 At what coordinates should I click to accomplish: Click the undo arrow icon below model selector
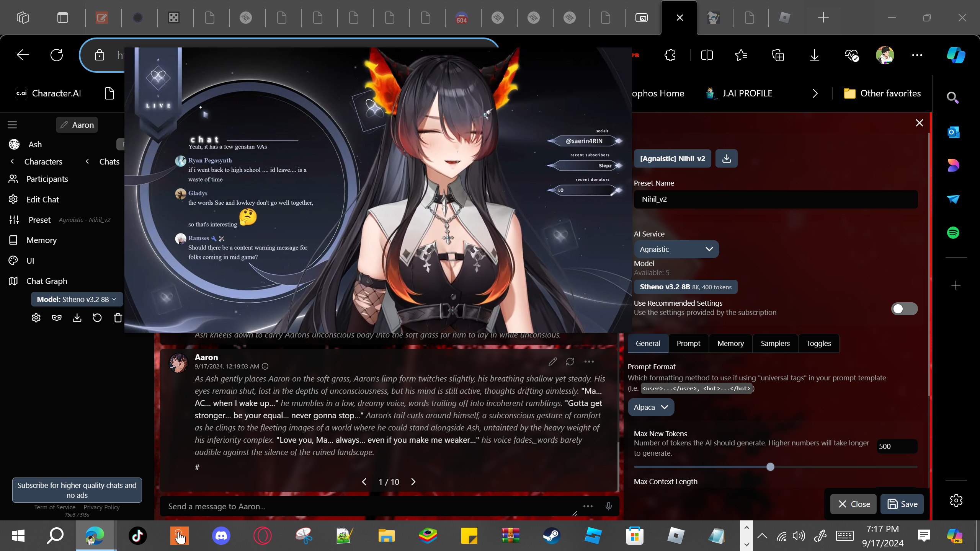click(x=97, y=318)
